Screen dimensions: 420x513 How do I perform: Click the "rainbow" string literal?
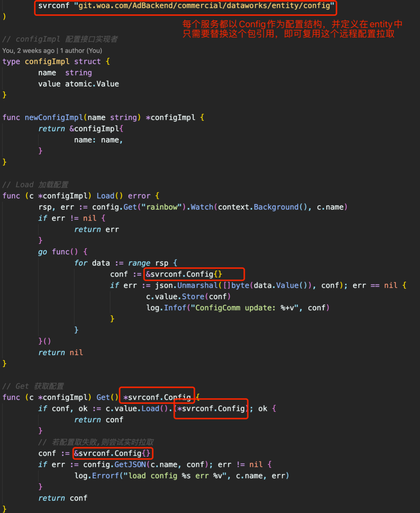point(161,207)
